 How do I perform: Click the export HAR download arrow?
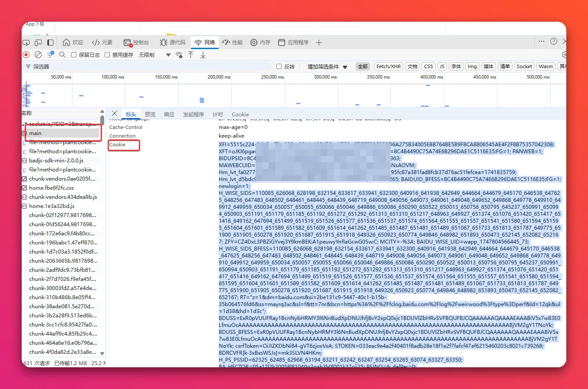coord(203,55)
